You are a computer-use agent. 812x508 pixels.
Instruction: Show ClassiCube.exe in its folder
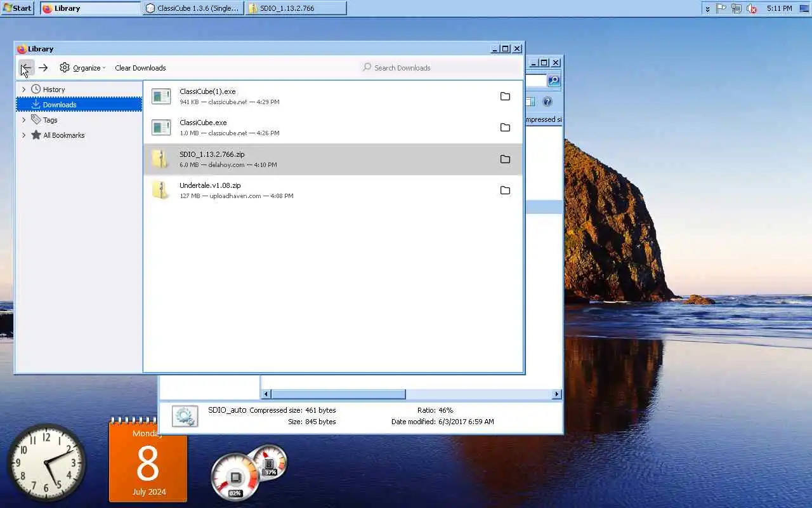(505, 128)
